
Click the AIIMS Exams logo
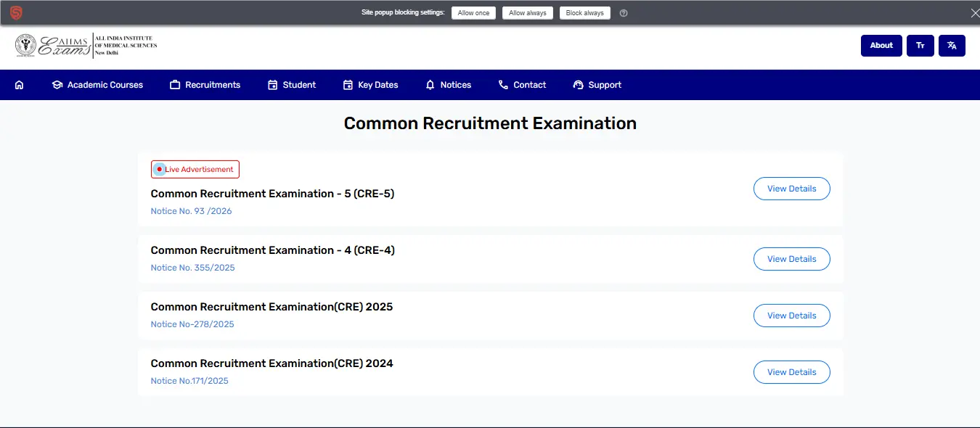click(x=86, y=46)
